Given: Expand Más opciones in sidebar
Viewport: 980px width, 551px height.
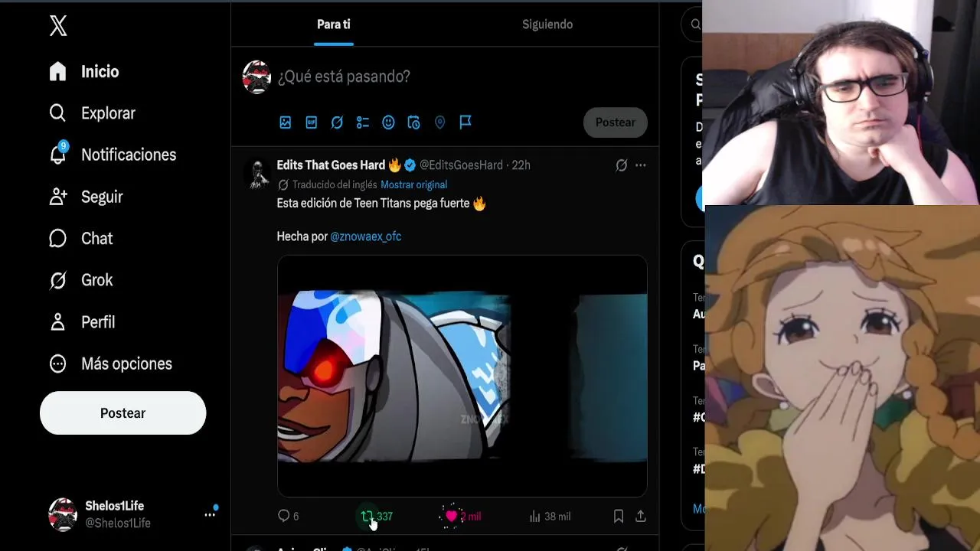Looking at the screenshot, I should click(111, 364).
